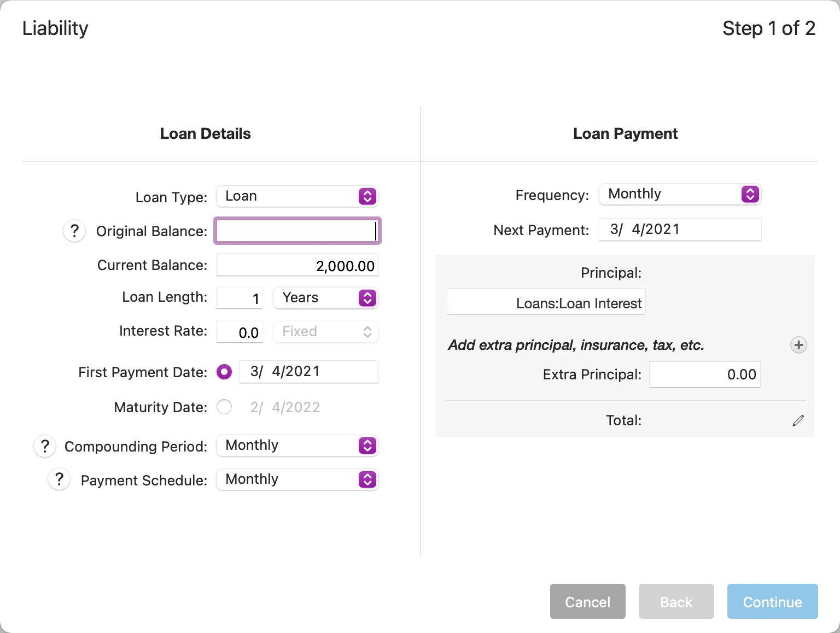Open the Loan Length Years dropdown

click(x=325, y=298)
